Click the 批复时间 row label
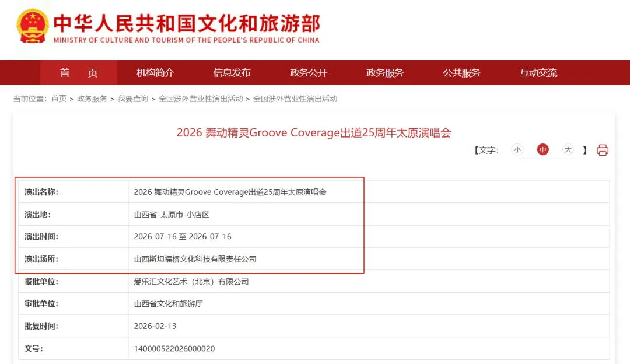The width and height of the screenshot is (630, 364). (x=41, y=326)
